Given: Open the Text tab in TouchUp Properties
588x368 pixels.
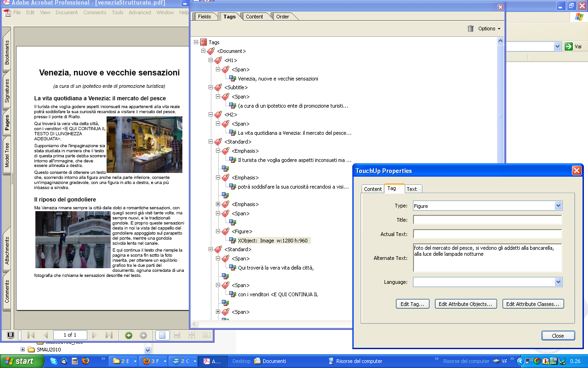Looking at the screenshot, I should (412, 189).
